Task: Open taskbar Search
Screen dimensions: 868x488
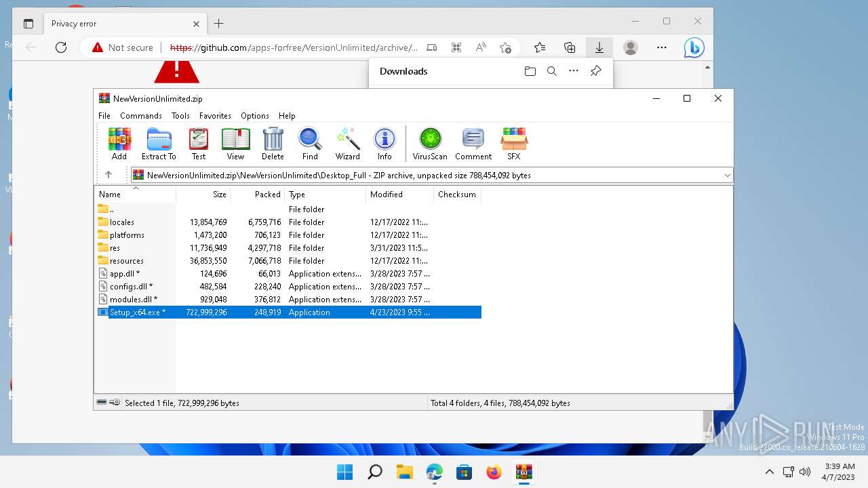Action: (374, 472)
